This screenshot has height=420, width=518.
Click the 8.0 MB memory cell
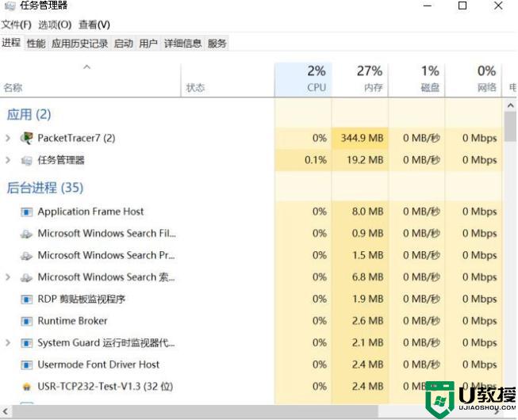tap(360, 212)
